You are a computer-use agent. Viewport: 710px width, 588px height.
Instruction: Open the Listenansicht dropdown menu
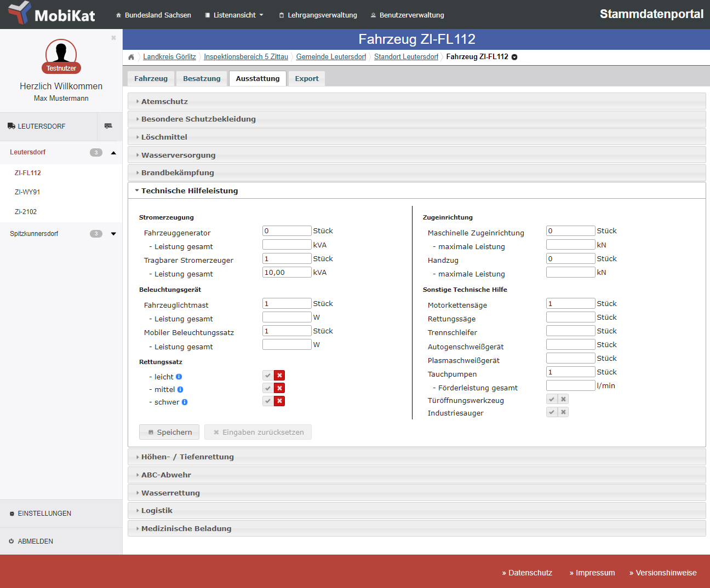coord(234,15)
